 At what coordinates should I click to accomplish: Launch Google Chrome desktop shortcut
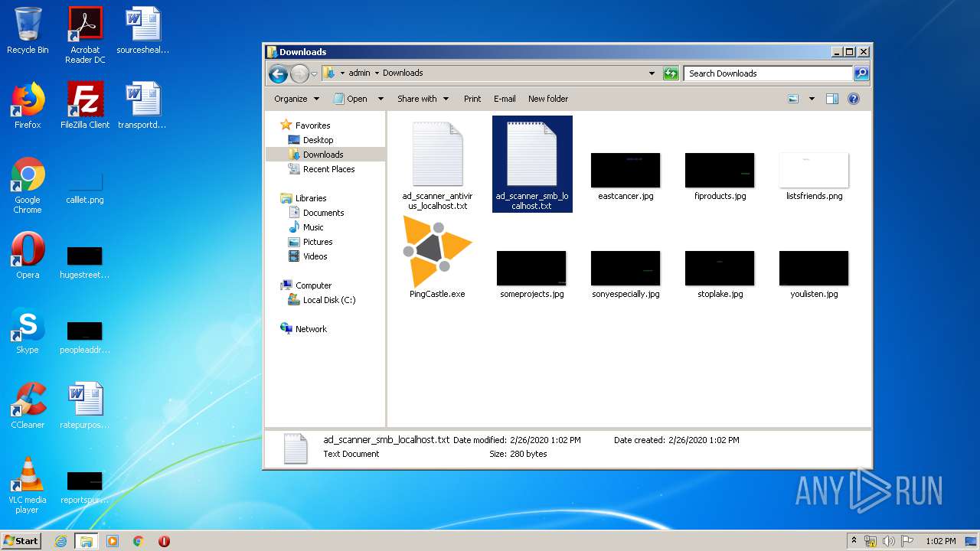[28, 185]
